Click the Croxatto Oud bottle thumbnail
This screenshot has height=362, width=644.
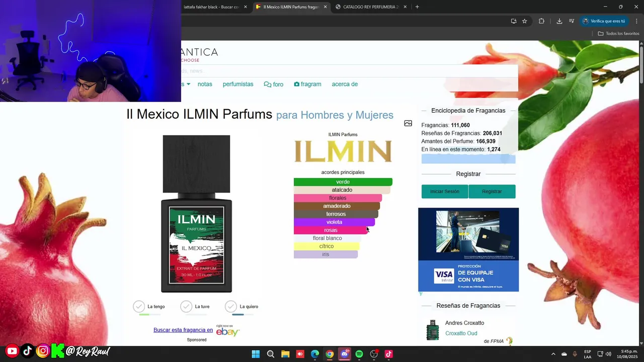point(433,330)
